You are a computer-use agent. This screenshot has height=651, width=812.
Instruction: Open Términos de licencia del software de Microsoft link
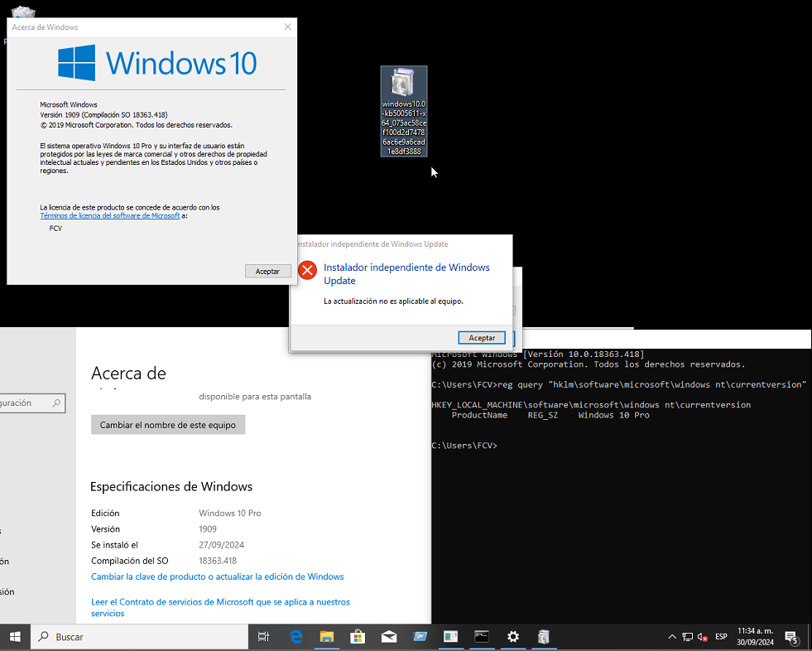pyautogui.click(x=110, y=215)
